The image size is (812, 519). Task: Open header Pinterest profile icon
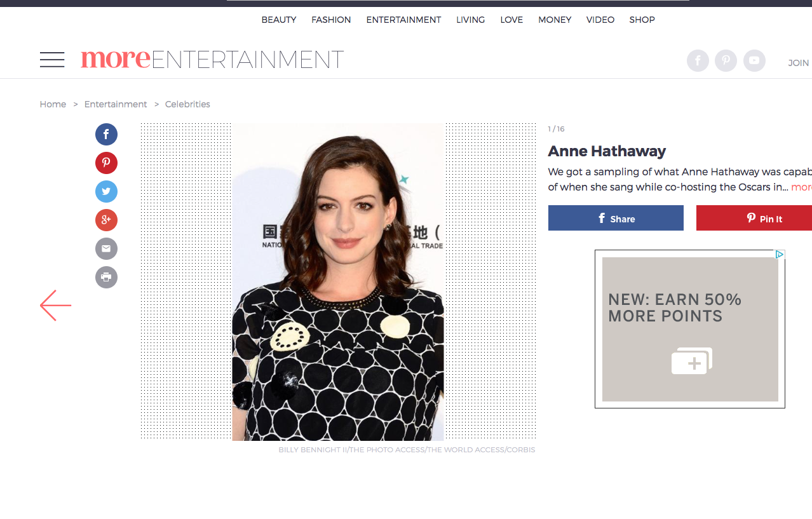726,61
